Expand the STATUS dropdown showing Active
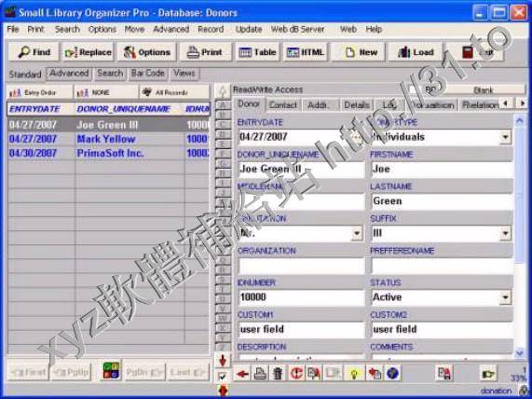 pyautogui.click(x=505, y=297)
